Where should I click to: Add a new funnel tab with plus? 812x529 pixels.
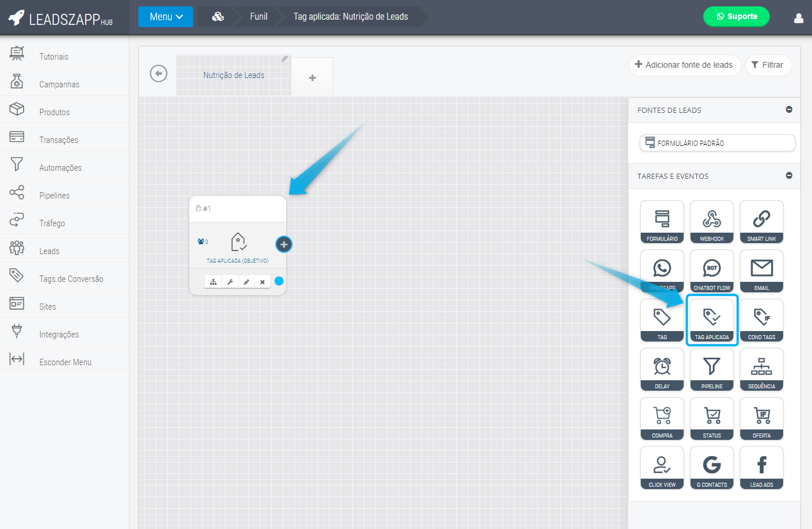[312, 78]
